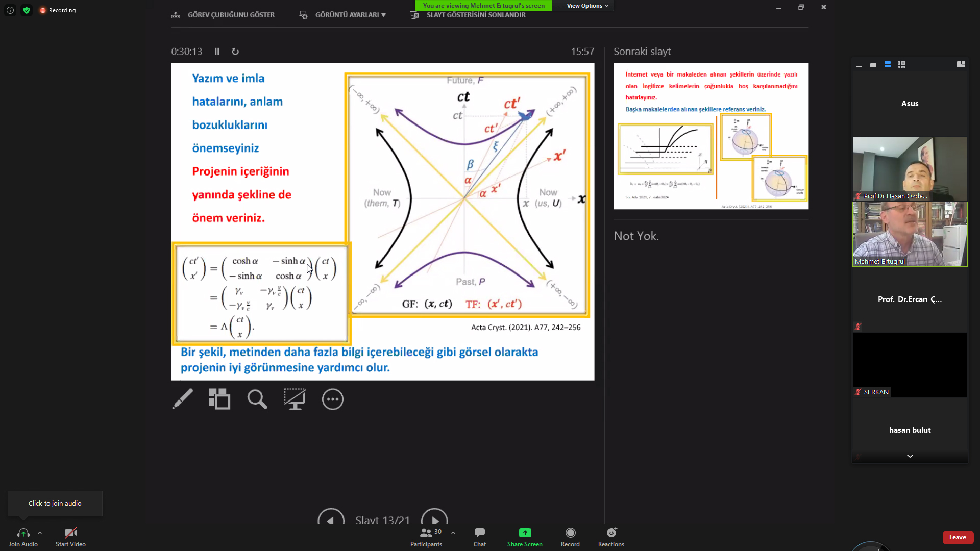Expand View Options dropdown
This screenshot has height=551, width=980.
(587, 6)
